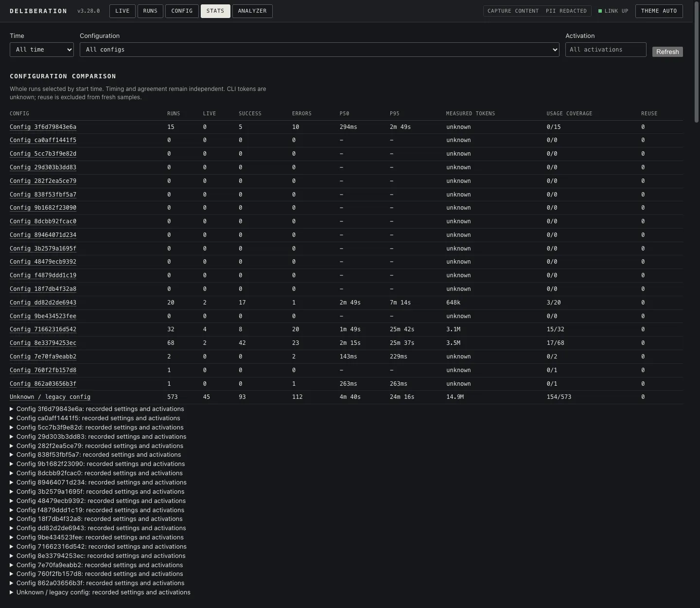Switch theme with THEME AUTO button
Viewport: 700px width, 608px height.
[x=659, y=11]
